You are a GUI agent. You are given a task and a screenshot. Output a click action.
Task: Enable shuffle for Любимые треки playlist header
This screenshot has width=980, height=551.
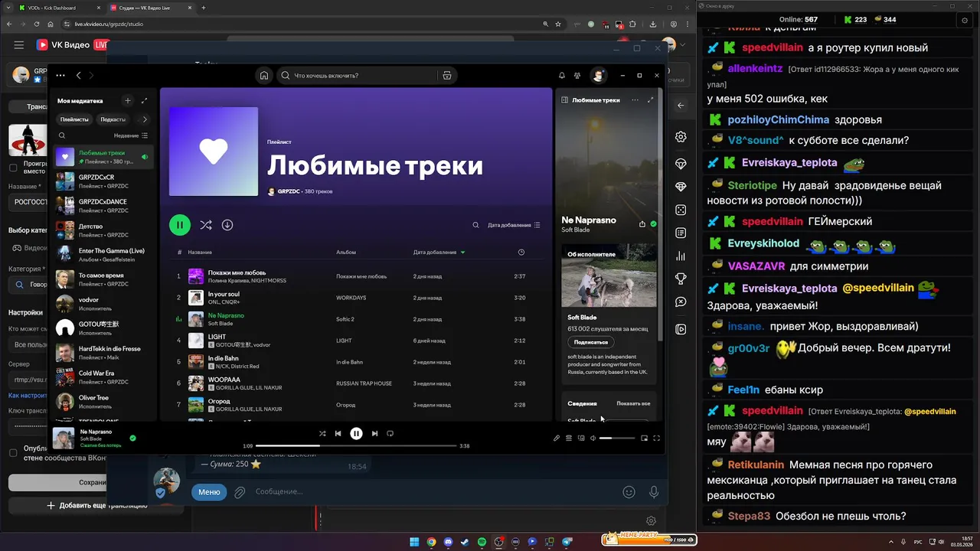(x=206, y=225)
